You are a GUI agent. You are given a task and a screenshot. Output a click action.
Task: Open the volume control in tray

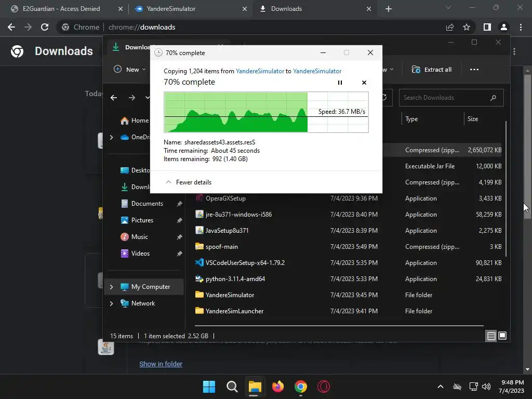[x=486, y=387]
